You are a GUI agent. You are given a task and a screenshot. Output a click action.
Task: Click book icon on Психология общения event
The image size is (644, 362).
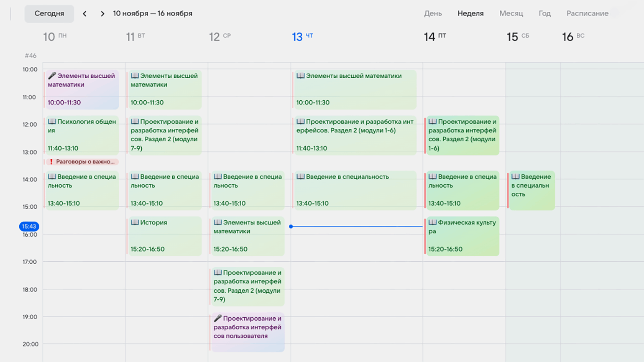click(x=52, y=122)
